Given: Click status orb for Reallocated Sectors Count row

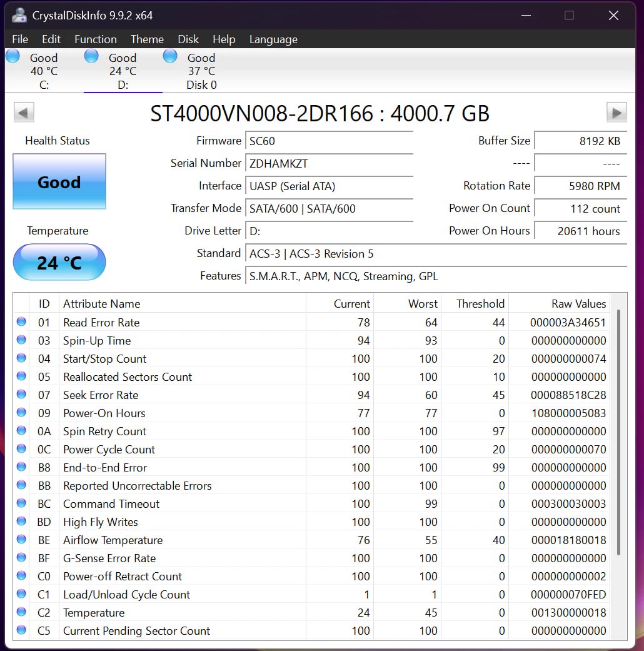Looking at the screenshot, I should pyautogui.click(x=21, y=376).
